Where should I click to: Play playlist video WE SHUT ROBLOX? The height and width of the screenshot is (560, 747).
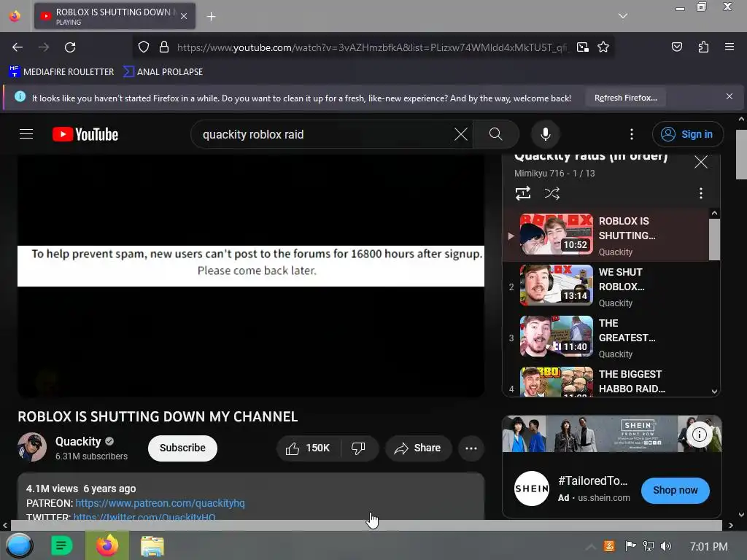[606, 287]
